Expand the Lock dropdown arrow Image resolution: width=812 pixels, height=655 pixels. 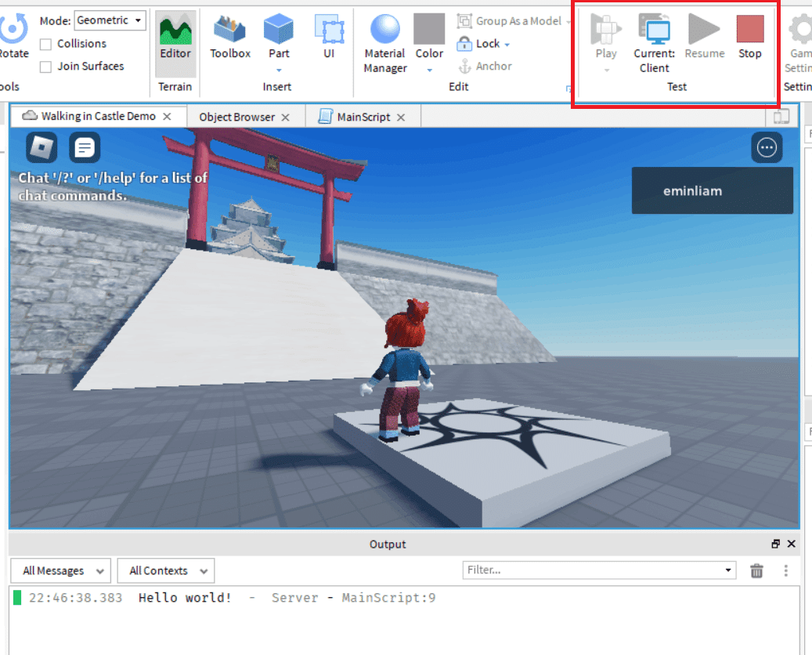[x=507, y=45]
